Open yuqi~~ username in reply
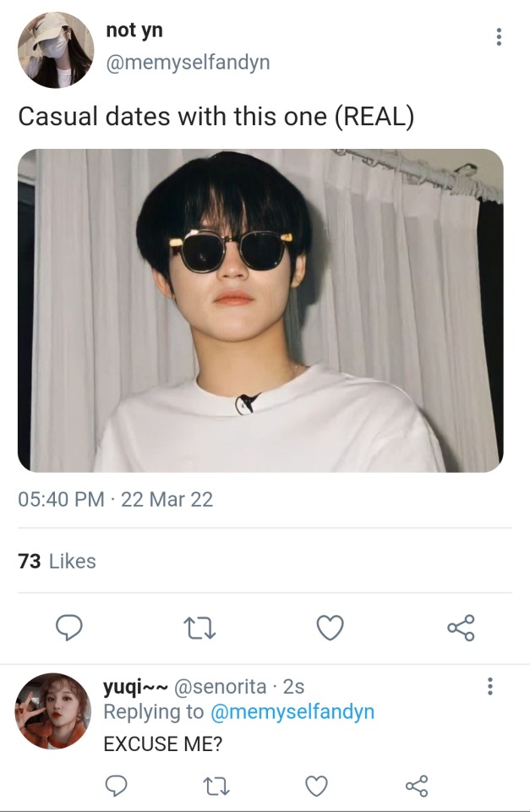The height and width of the screenshot is (812, 530). 136,685
